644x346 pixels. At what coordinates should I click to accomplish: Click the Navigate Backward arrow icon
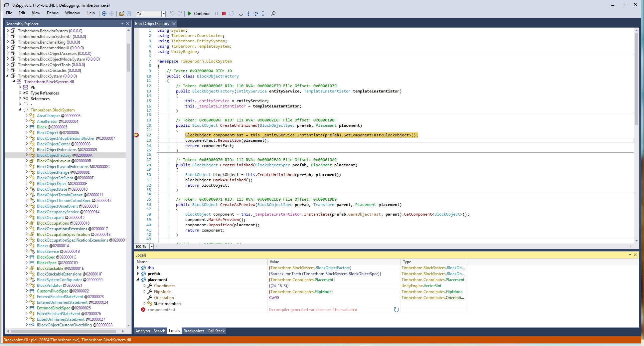104,14
